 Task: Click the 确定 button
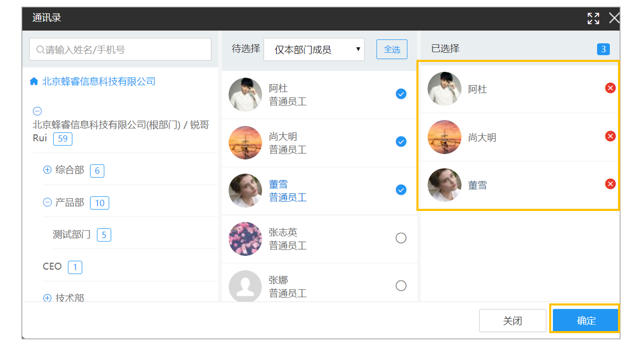tap(585, 321)
